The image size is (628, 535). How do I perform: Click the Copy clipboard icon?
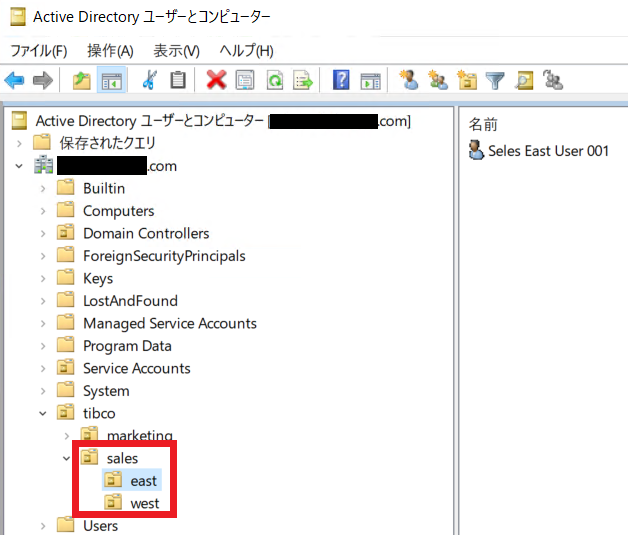click(178, 80)
